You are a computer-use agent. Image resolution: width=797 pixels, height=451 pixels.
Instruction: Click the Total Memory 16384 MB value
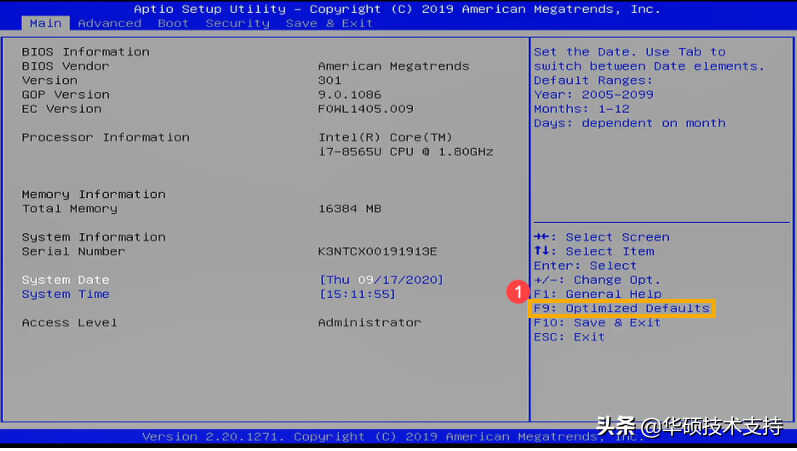[350, 208]
